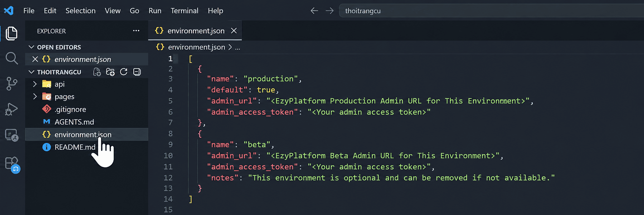Click environment.json in the breadcrumb
This screenshot has width=644, height=215.
(x=196, y=47)
